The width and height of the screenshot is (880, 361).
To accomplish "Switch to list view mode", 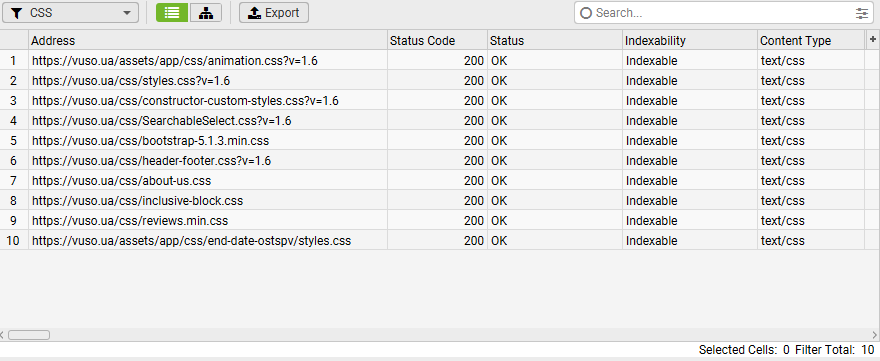I will [x=172, y=12].
